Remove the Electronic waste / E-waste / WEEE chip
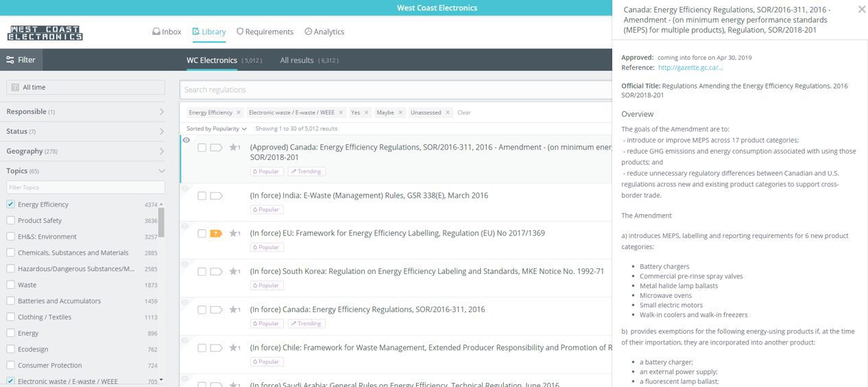Viewport: 868px width, 387px height. 341,113
